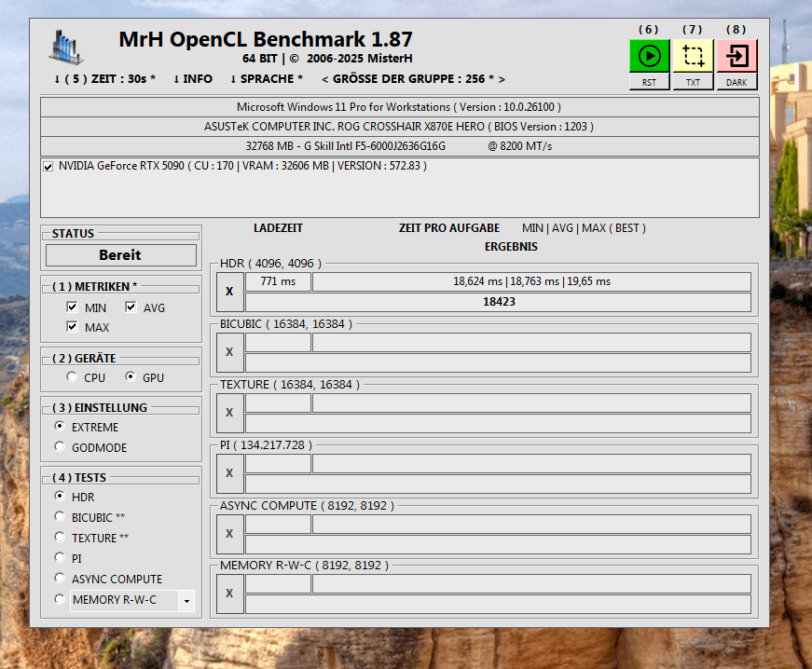Open the SPRACHE language menu
The image size is (812, 669).
point(267,79)
